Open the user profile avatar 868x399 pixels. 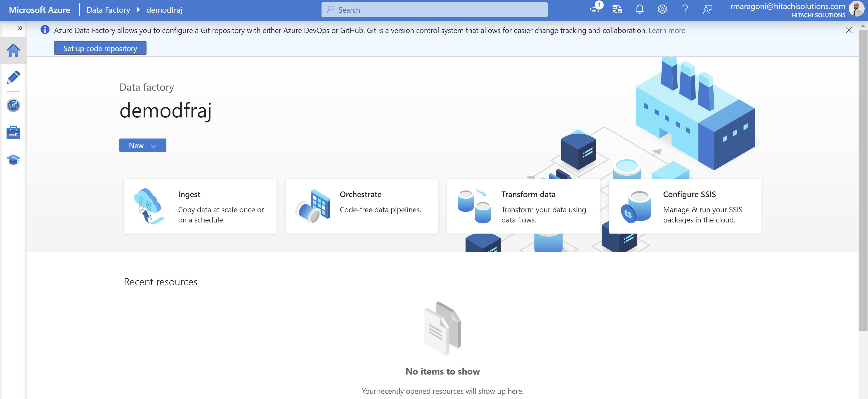(x=856, y=9)
